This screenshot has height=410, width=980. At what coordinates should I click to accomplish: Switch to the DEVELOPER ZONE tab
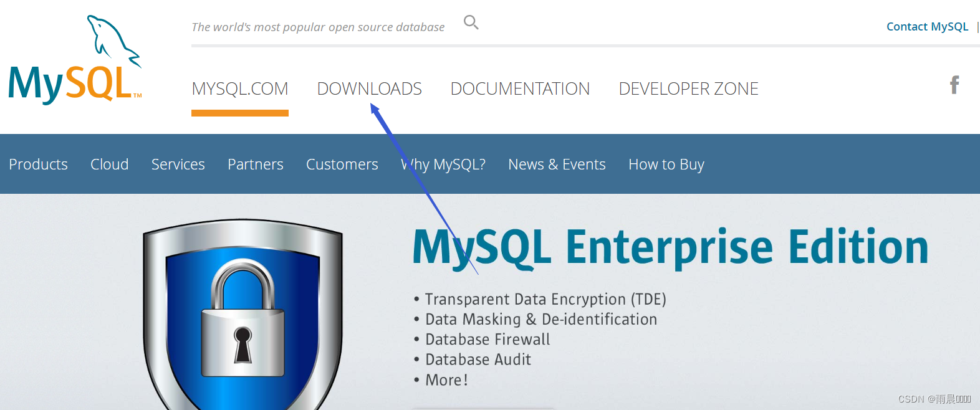pos(689,89)
